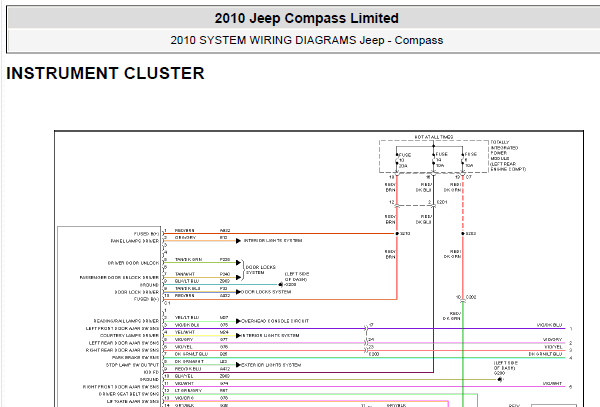Click the "C202" connector label
Screen dimensions: 600x407
point(471,297)
